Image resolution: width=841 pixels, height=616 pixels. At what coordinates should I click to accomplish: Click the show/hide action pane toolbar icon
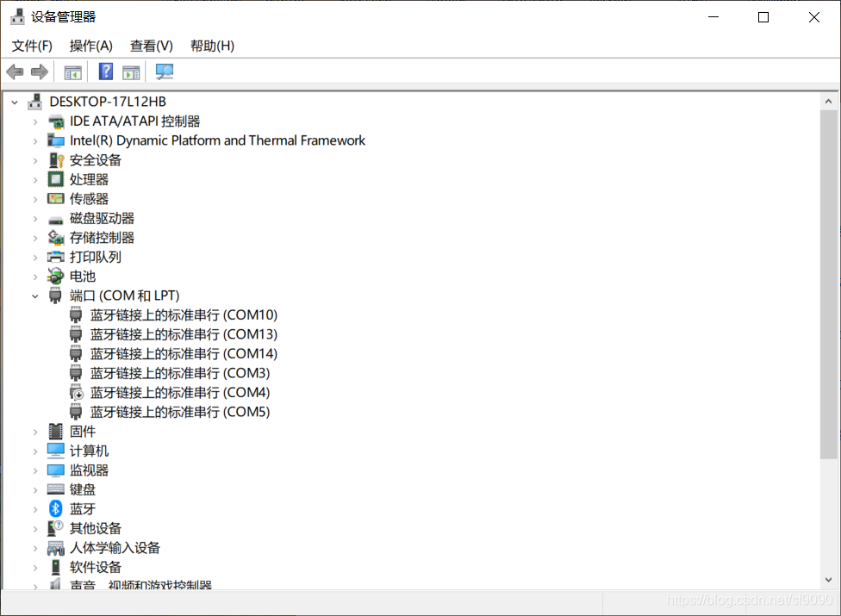(131, 72)
